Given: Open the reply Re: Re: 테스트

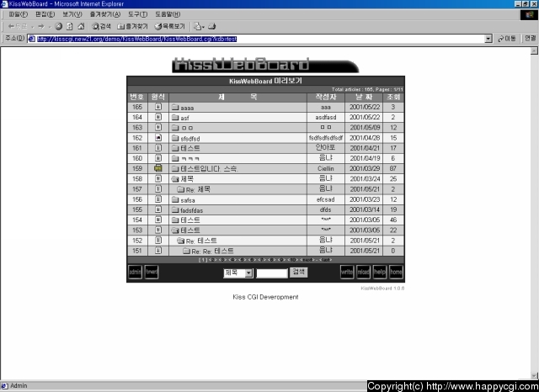Looking at the screenshot, I should pos(212,251).
